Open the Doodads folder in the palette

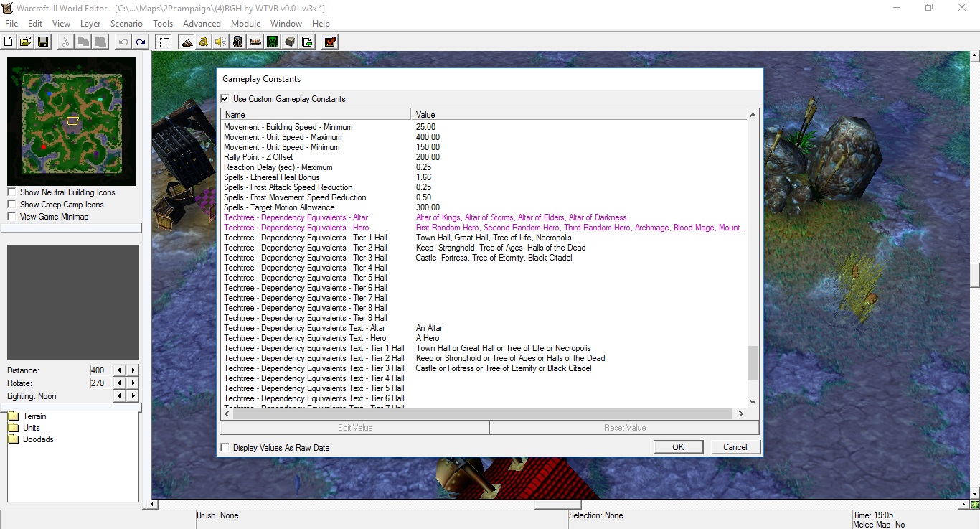coord(30,439)
